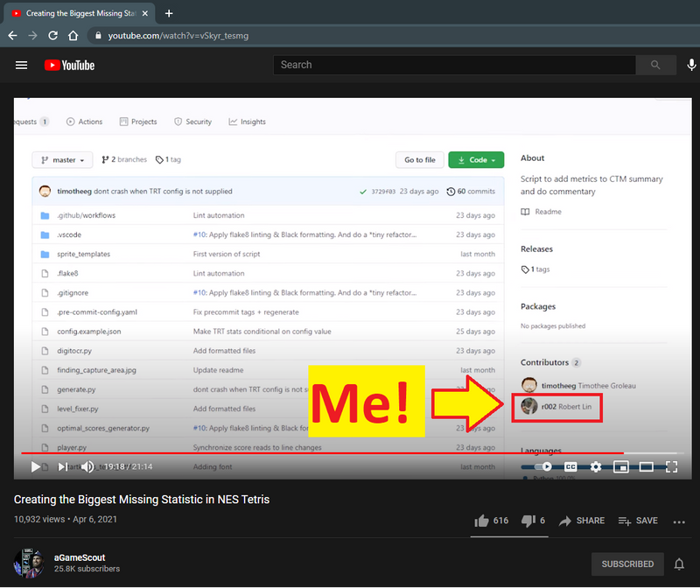Click the browser forward arrow
700x588 pixels.
click(x=32, y=35)
